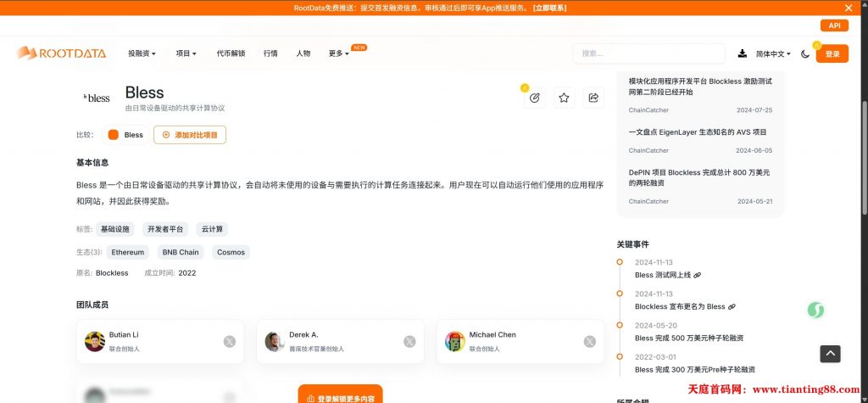Expand the 项目 menu

pos(186,53)
